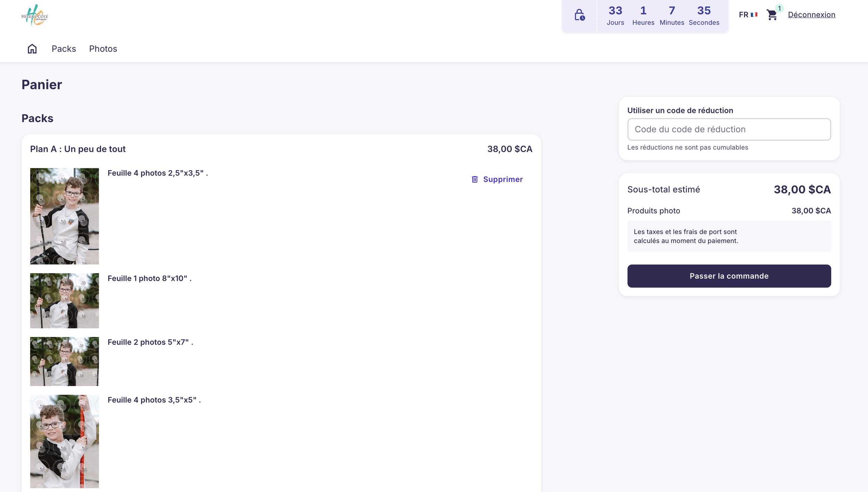Click the Plan A pack title
This screenshot has height=492, width=868.
78,149
